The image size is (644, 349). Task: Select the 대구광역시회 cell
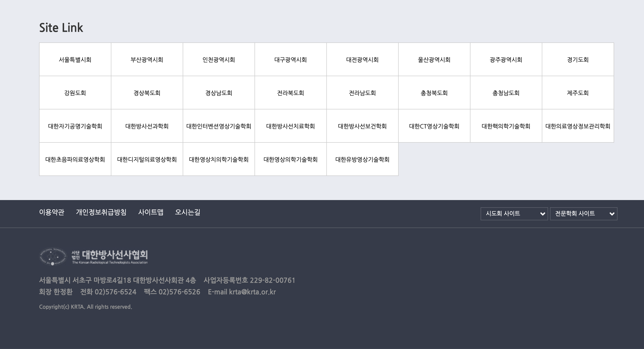tap(290, 60)
